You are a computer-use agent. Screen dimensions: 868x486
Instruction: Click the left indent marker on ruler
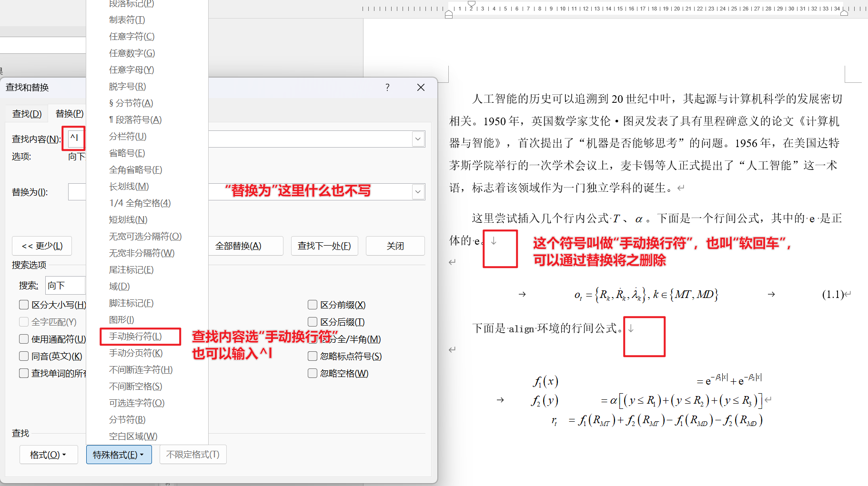[449, 15]
